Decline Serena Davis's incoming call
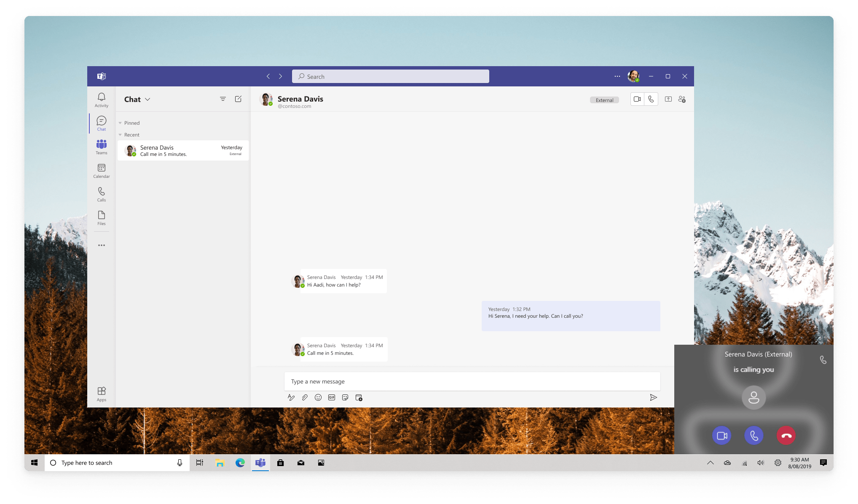This screenshot has height=504, width=858. (x=786, y=435)
